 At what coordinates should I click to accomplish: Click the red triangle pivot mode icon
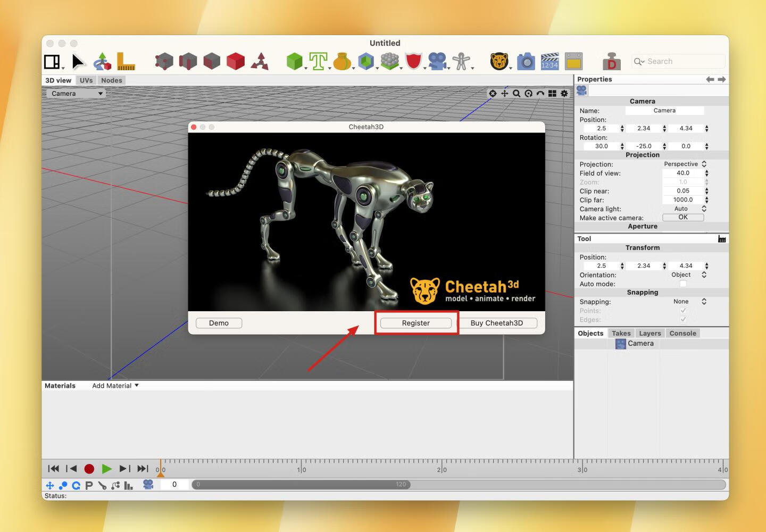coord(260,62)
